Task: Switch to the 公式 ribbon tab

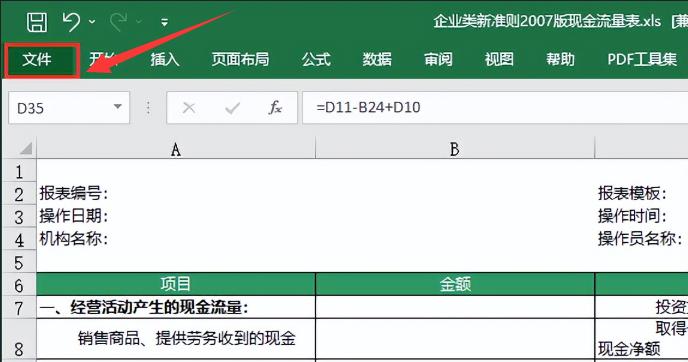Action: 316,59
